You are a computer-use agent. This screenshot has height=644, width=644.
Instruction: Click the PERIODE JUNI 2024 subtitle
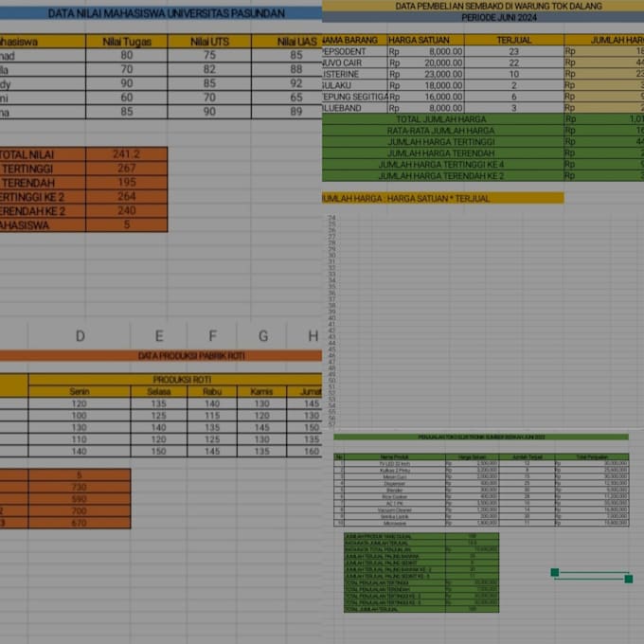[499, 17]
